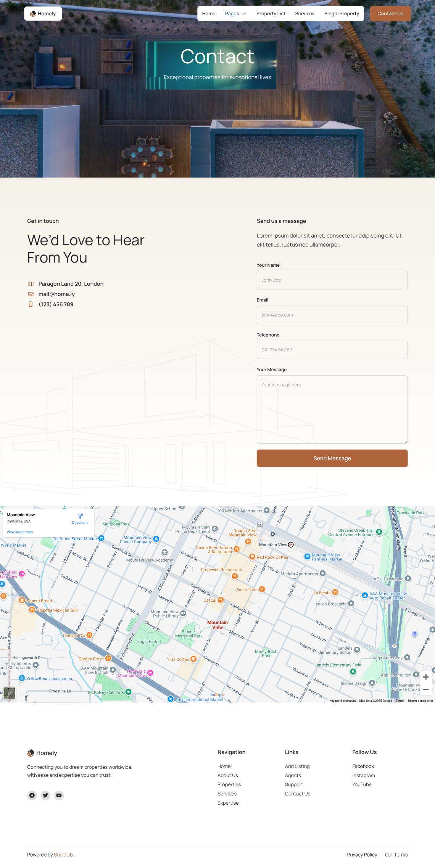Click the YouTube icon in footer

[x=59, y=795]
